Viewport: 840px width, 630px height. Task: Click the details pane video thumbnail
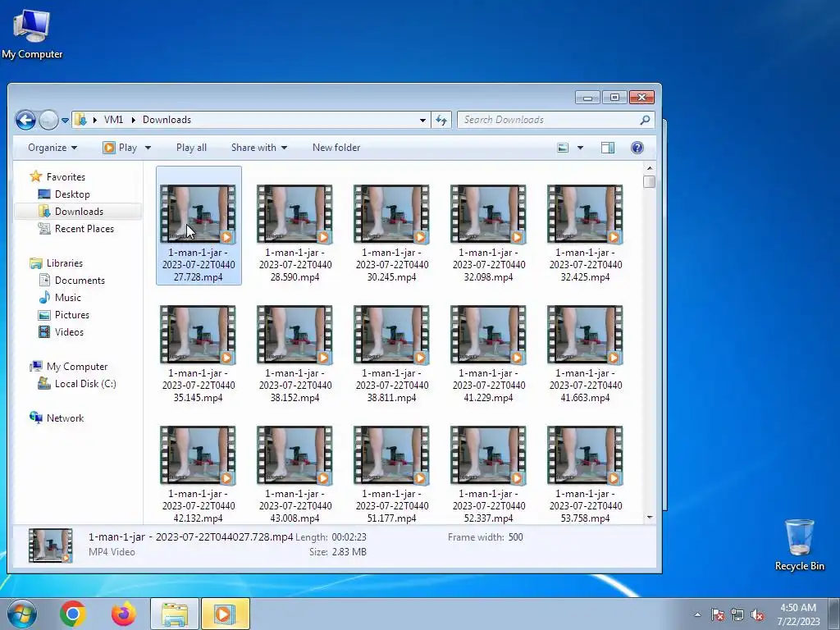click(50, 546)
